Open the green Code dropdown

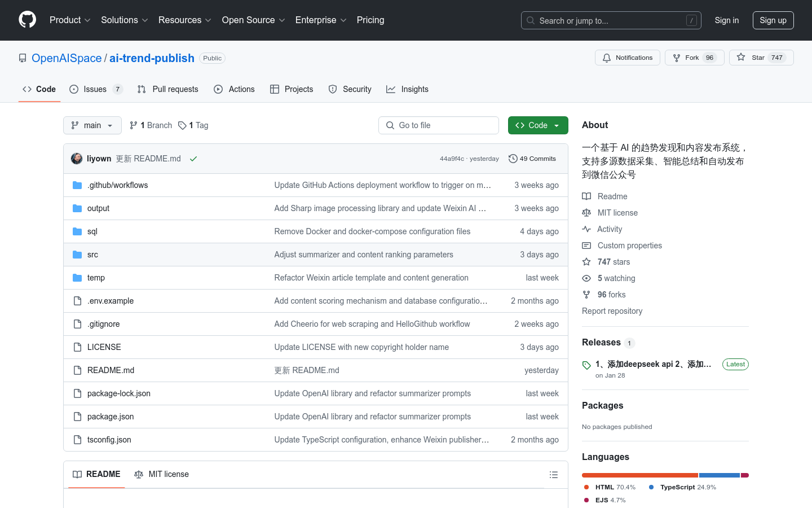[x=538, y=125]
